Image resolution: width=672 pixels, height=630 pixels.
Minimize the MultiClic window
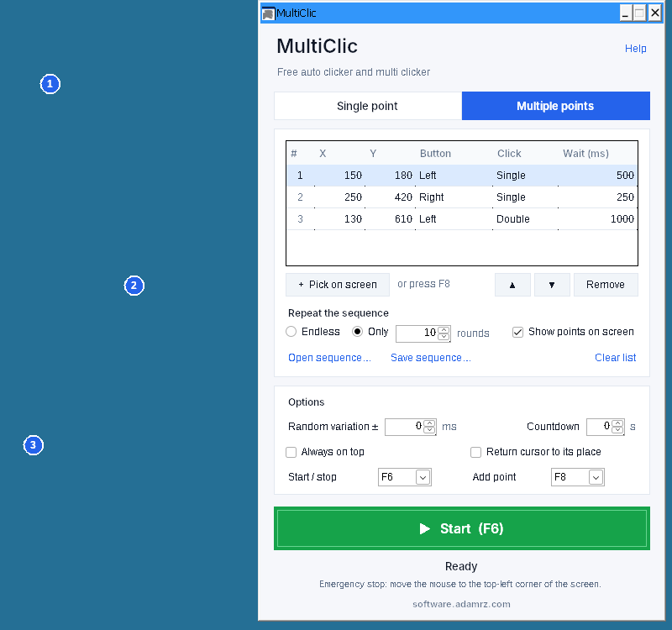[x=626, y=13]
